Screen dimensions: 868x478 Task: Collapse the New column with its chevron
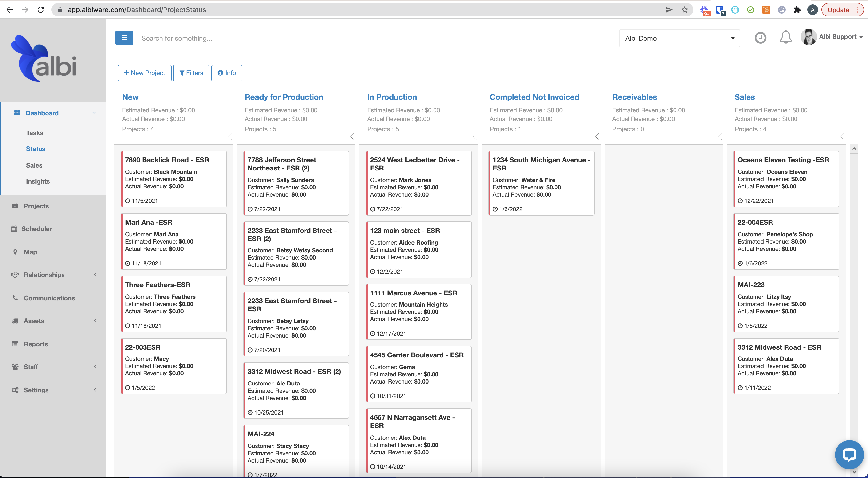pyautogui.click(x=230, y=136)
